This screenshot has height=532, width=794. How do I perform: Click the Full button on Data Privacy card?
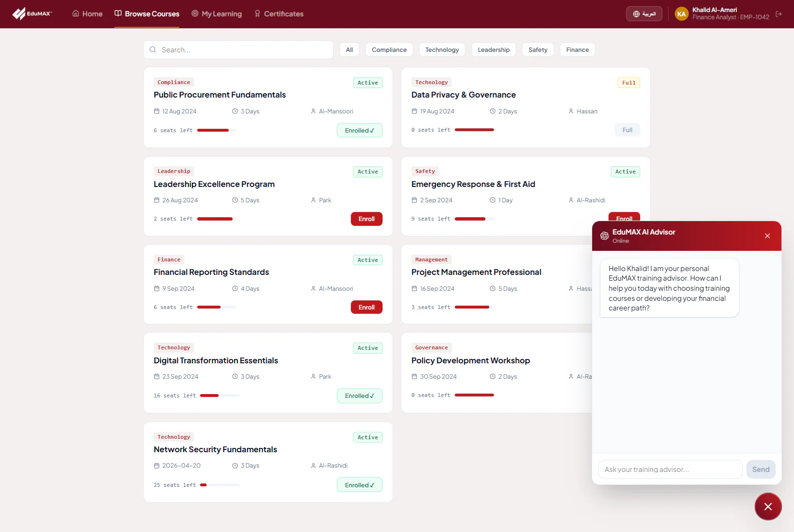point(627,130)
